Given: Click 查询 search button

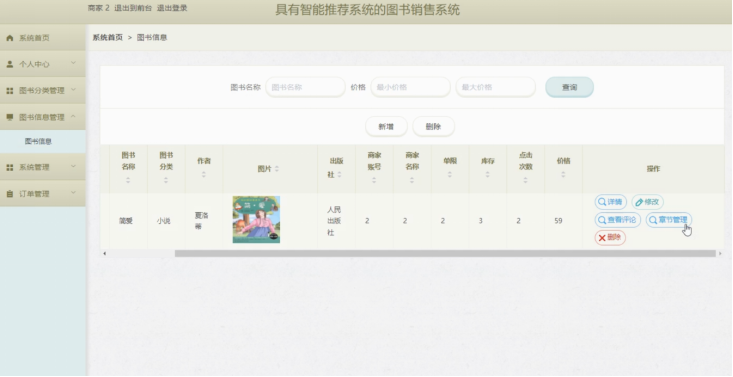Looking at the screenshot, I should pos(569,87).
